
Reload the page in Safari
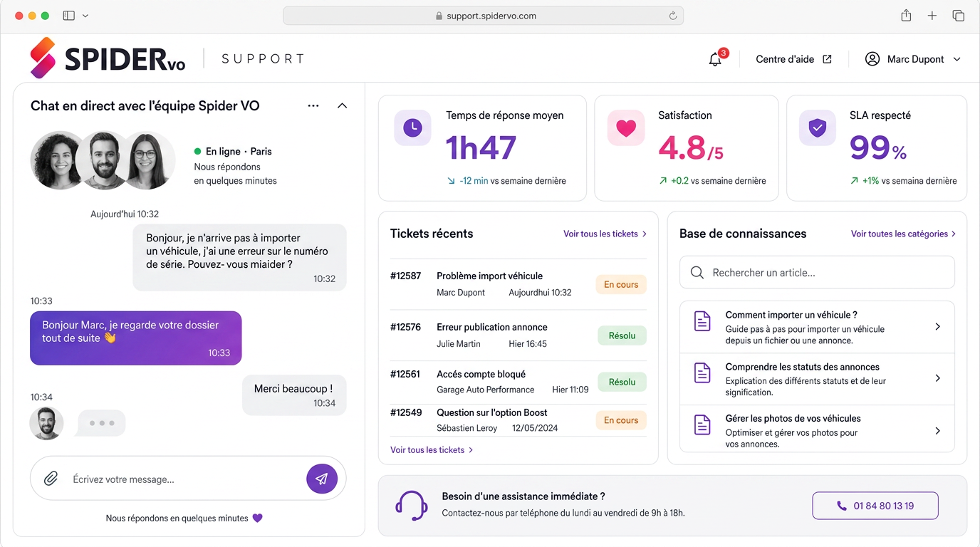pos(672,16)
